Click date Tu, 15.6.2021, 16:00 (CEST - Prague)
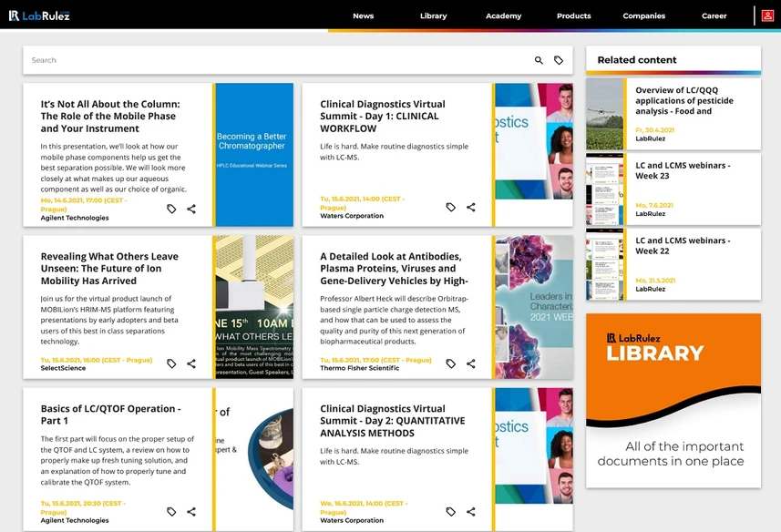The width and height of the screenshot is (781, 532). (97, 360)
